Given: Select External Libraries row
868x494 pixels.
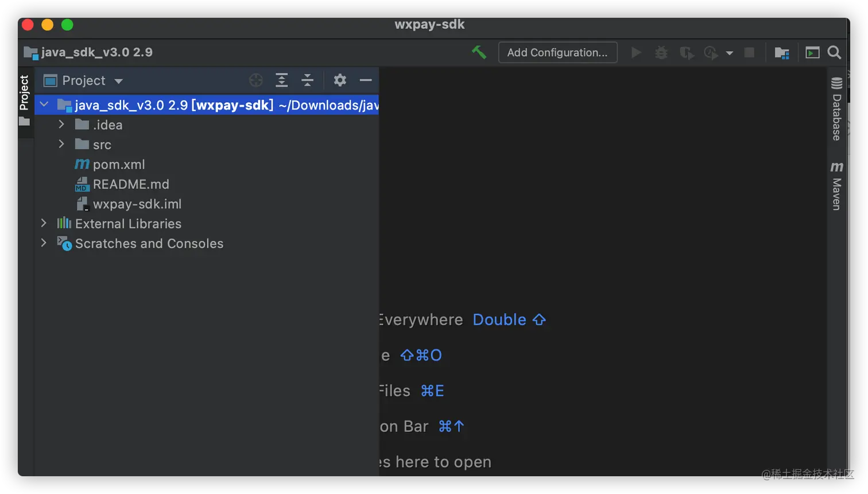Looking at the screenshot, I should [207, 224].
